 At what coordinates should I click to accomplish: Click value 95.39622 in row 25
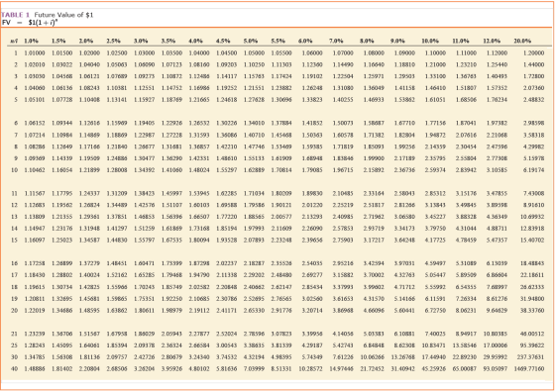tap(532, 345)
